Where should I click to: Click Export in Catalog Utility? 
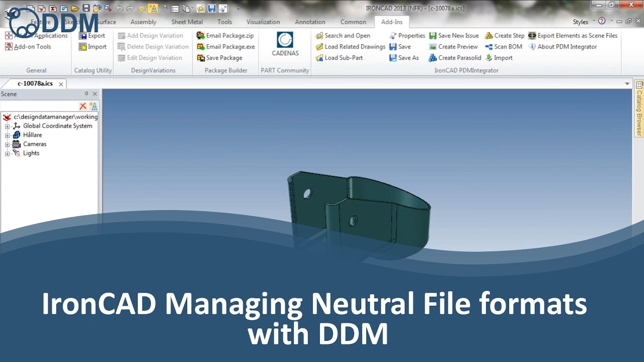point(92,36)
